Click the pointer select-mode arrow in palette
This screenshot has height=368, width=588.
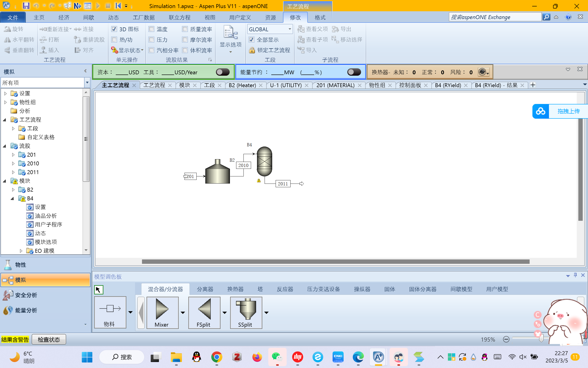98,290
